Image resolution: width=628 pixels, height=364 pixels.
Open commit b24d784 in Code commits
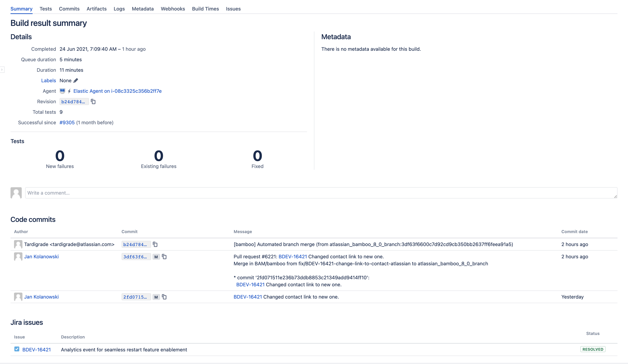click(x=136, y=244)
